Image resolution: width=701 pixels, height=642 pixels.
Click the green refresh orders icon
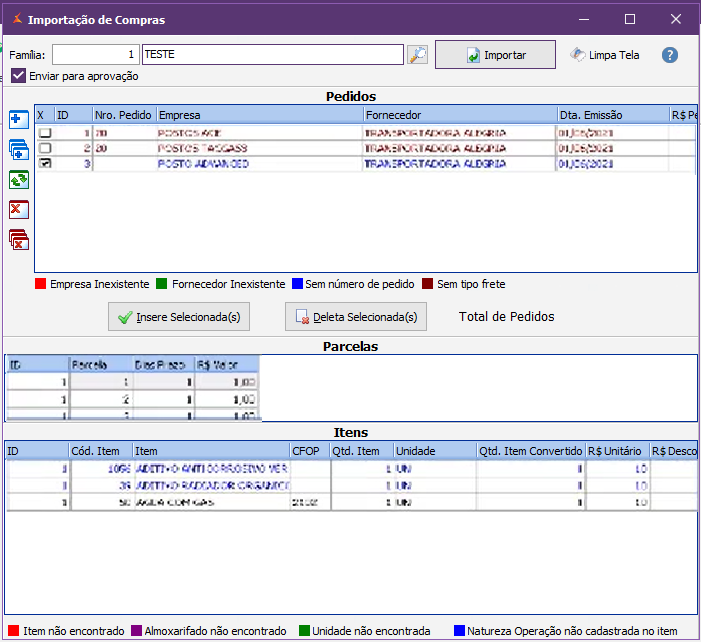point(18,180)
